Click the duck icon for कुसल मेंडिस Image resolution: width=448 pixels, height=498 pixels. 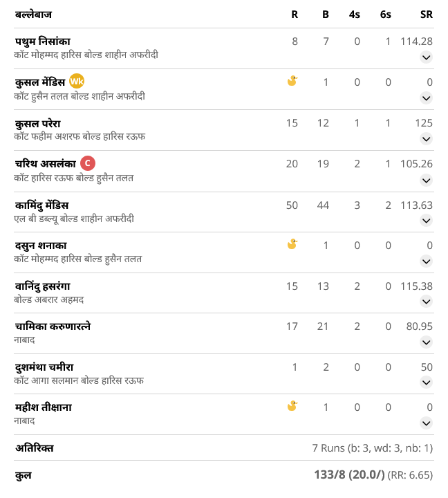click(x=292, y=81)
